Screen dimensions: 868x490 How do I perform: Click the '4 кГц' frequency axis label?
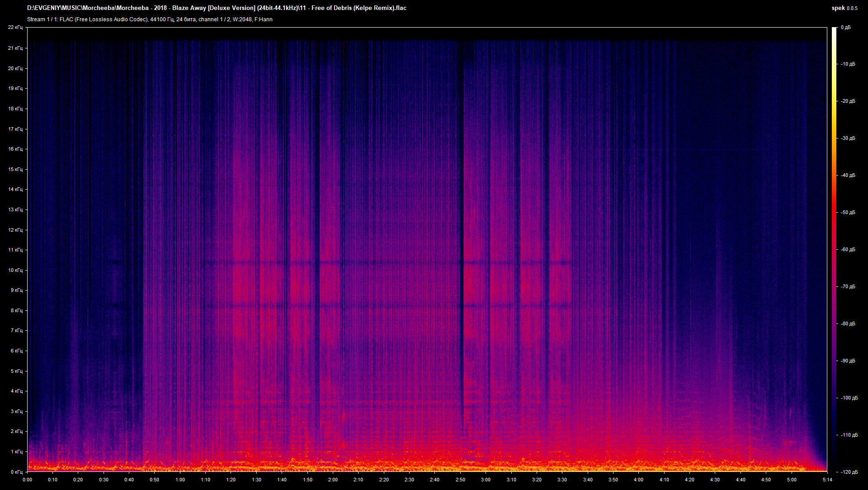click(x=16, y=391)
